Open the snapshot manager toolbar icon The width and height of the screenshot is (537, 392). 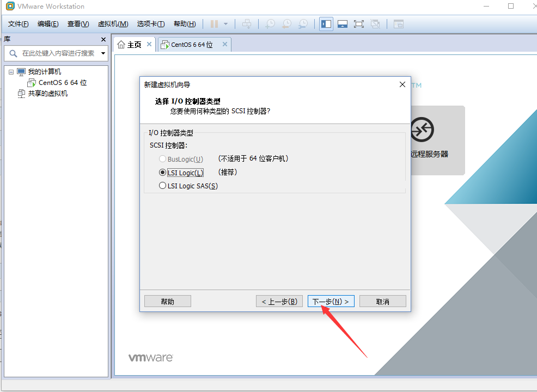coord(303,24)
